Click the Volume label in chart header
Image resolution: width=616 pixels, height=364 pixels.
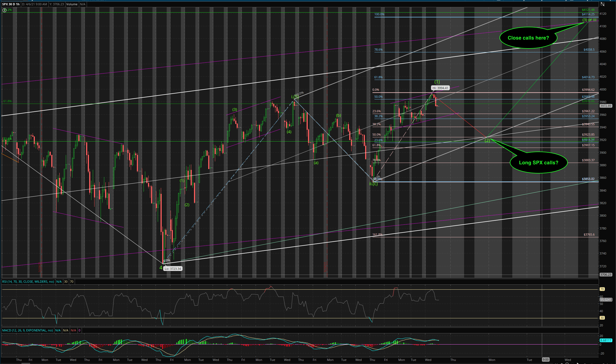pyautogui.click(x=72, y=4)
